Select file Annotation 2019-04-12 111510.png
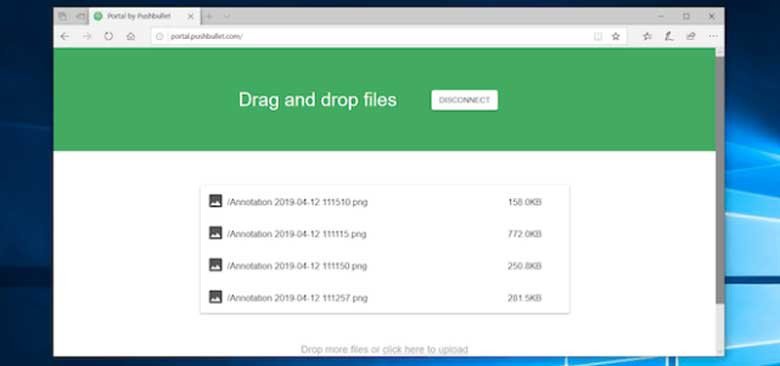 (x=297, y=202)
